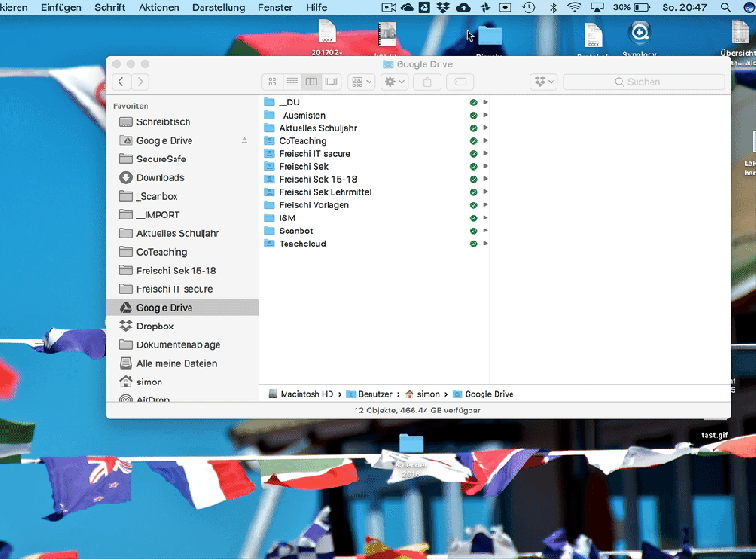Image resolution: width=756 pixels, height=559 pixels.
Task: Open the Darstellung menu
Action: coord(218,7)
